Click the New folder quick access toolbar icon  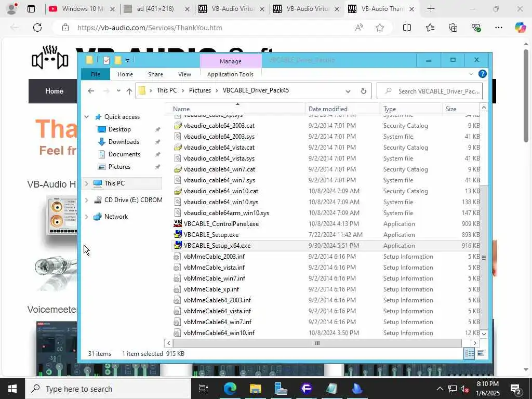click(x=118, y=60)
